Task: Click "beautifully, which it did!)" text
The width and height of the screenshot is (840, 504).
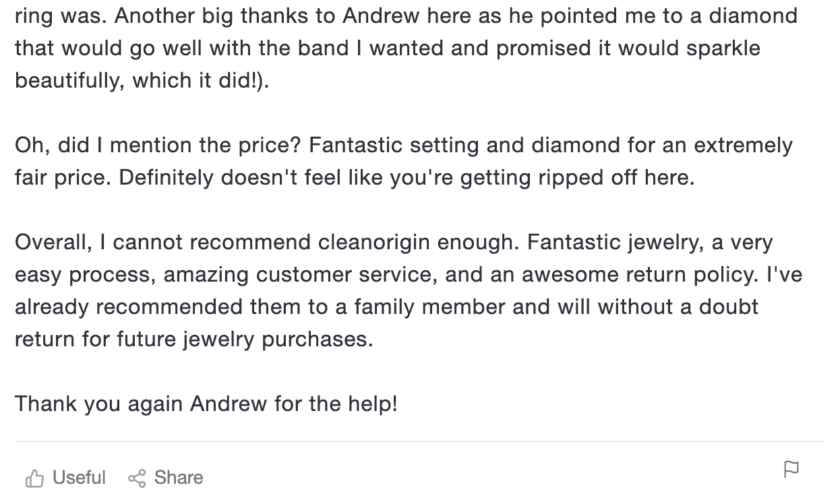Action: 142,80
